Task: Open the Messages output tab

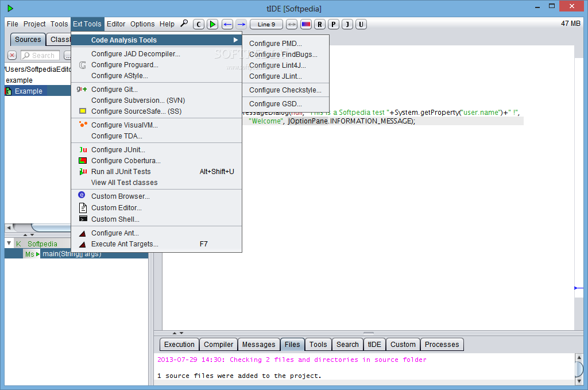Action: coord(258,344)
